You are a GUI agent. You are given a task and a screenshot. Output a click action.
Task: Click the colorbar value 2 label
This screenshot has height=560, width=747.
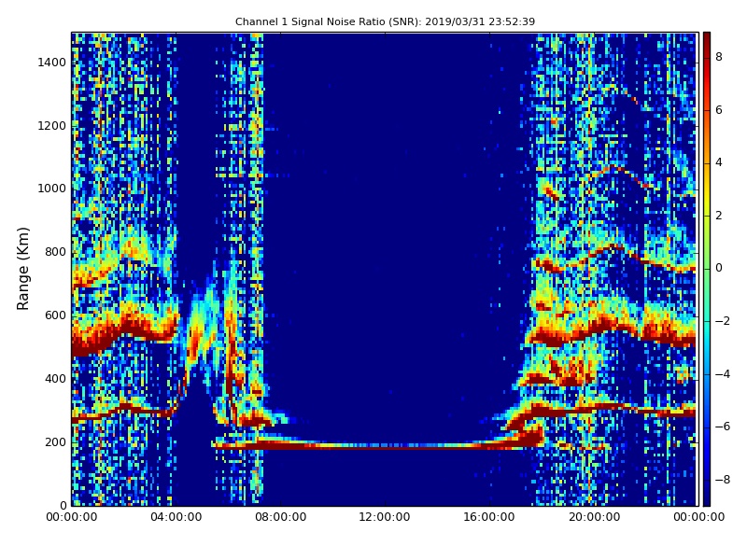[719, 216]
